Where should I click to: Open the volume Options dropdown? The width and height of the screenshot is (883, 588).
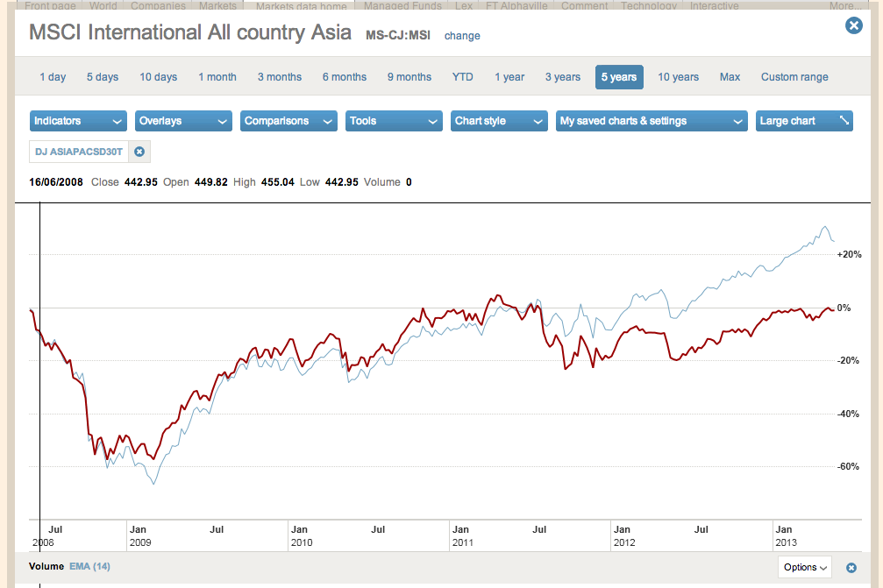(x=805, y=567)
